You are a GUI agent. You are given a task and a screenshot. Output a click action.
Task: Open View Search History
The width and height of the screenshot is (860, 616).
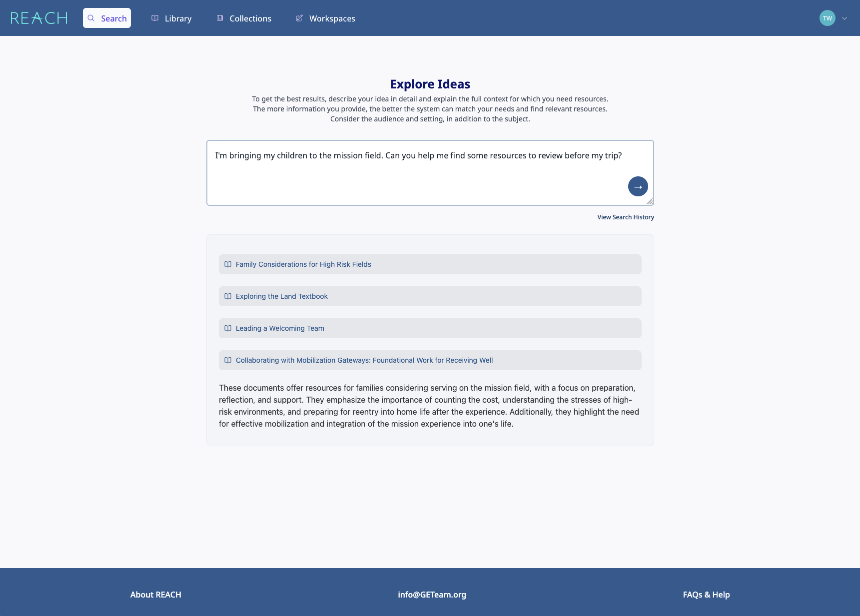(x=626, y=217)
